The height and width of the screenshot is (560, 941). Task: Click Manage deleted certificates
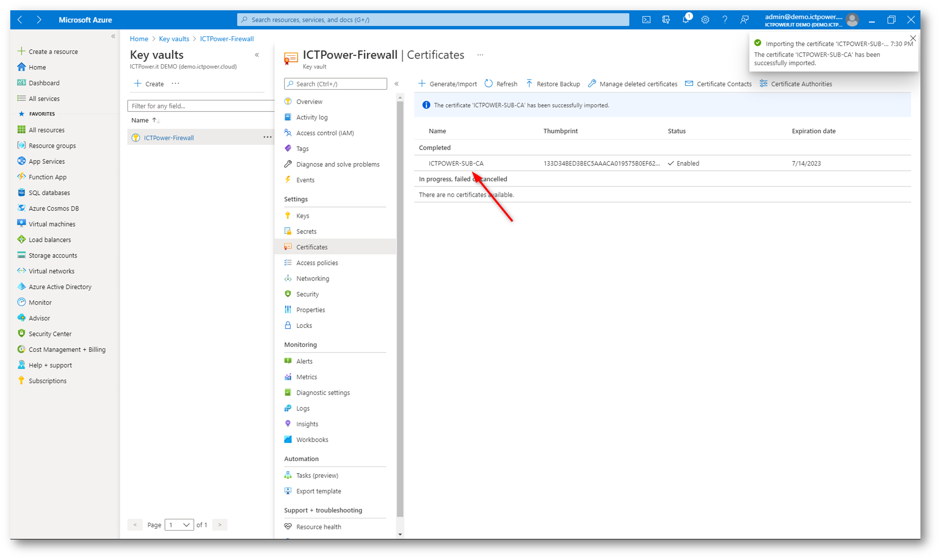coord(633,84)
